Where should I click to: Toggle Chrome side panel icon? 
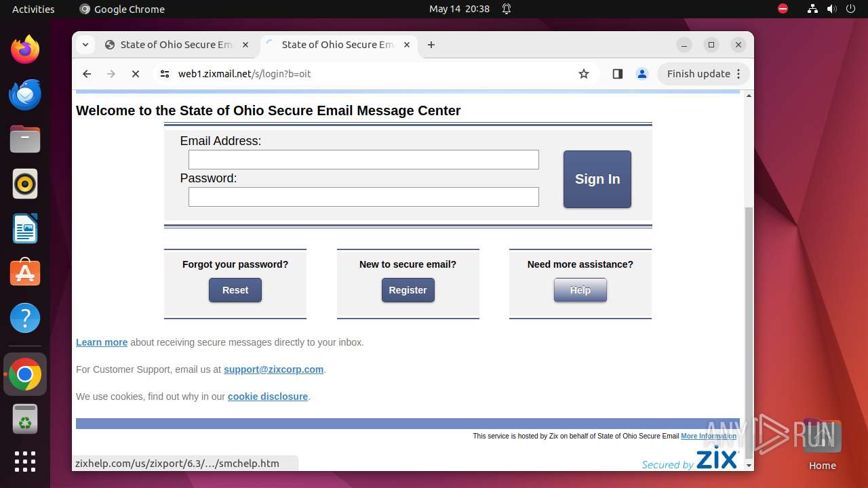pos(617,74)
